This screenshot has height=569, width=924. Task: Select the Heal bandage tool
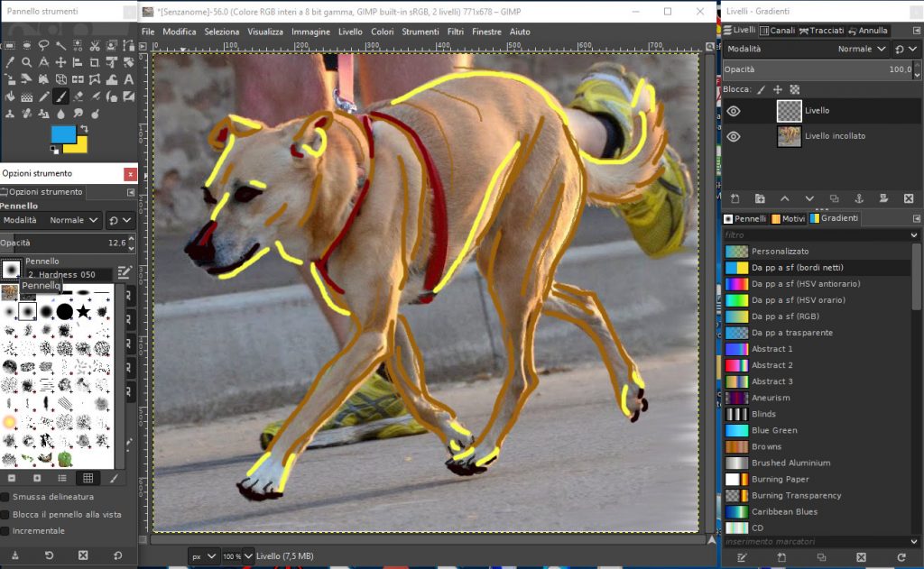[x=26, y=114]
